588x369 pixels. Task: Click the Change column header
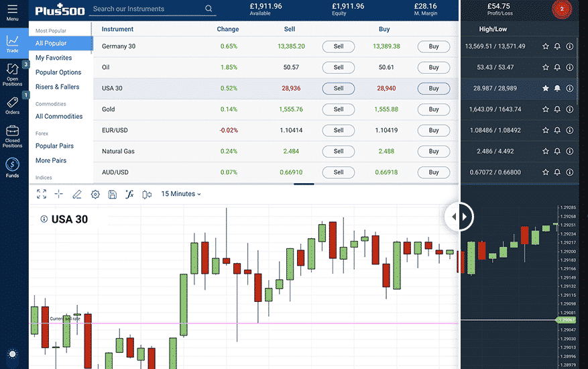click(x=228, y=29)
